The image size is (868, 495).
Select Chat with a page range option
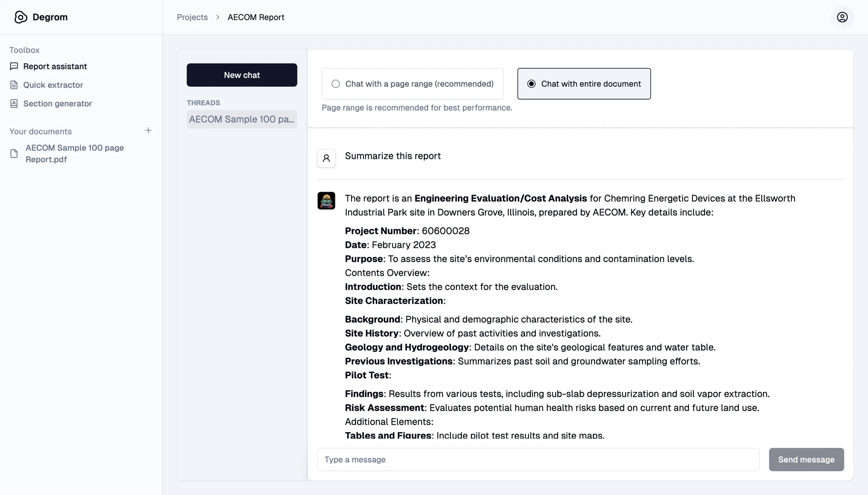point(412,84)
